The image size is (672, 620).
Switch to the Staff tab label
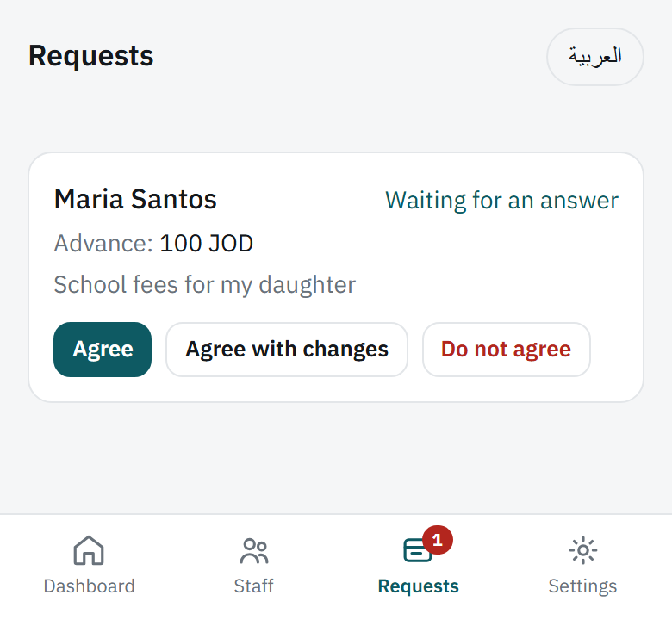[253, 586]
